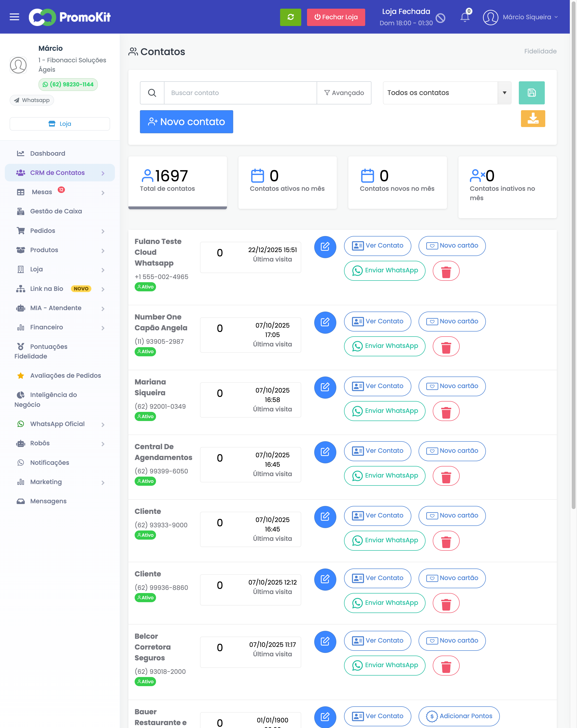Expand the Produtos sidebar menu
The height and width of the screenshot is (728, 577).
point(60,250)
